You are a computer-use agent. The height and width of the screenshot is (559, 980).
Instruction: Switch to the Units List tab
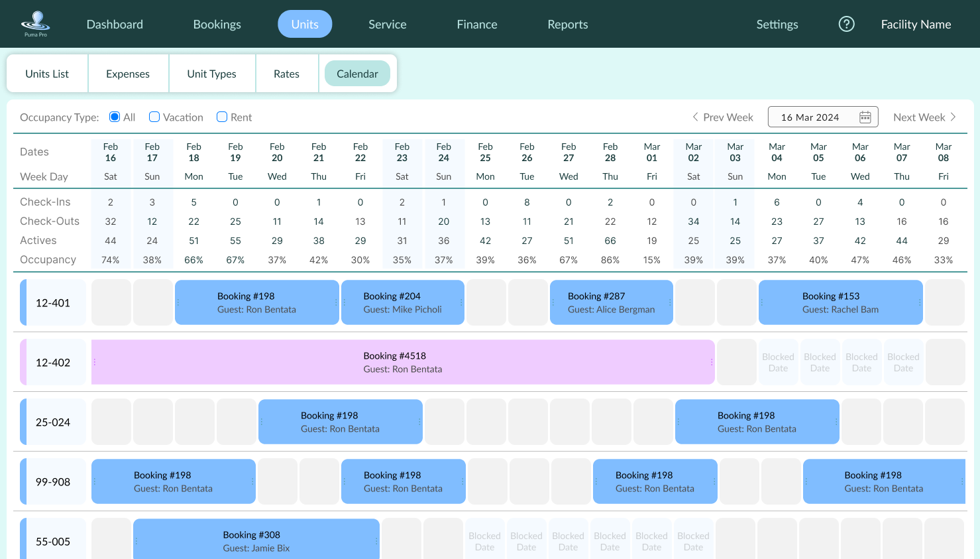pyautogui.click(x=47, y=74)
